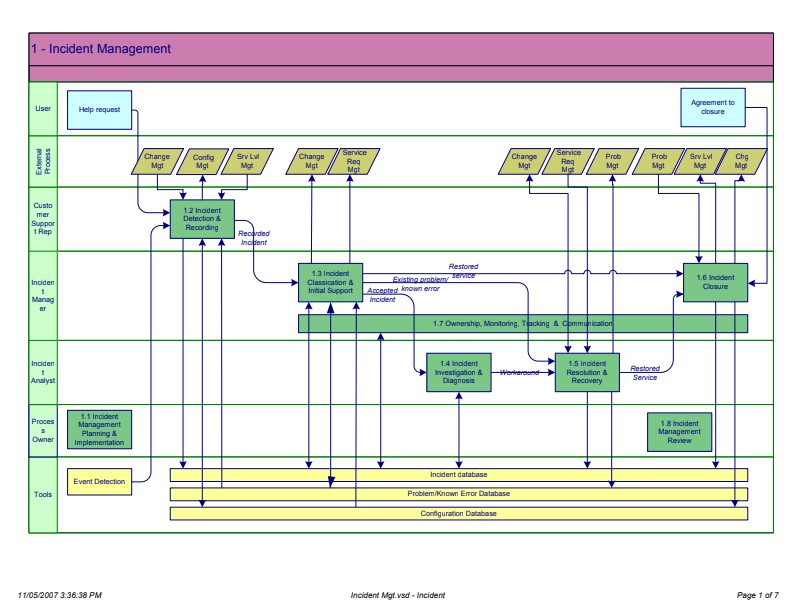Image resolution: width=798 pixels, height=602 pixels.
Task: Select the "Problem/Known Error Database" bar
Action: tap(459, 494)
